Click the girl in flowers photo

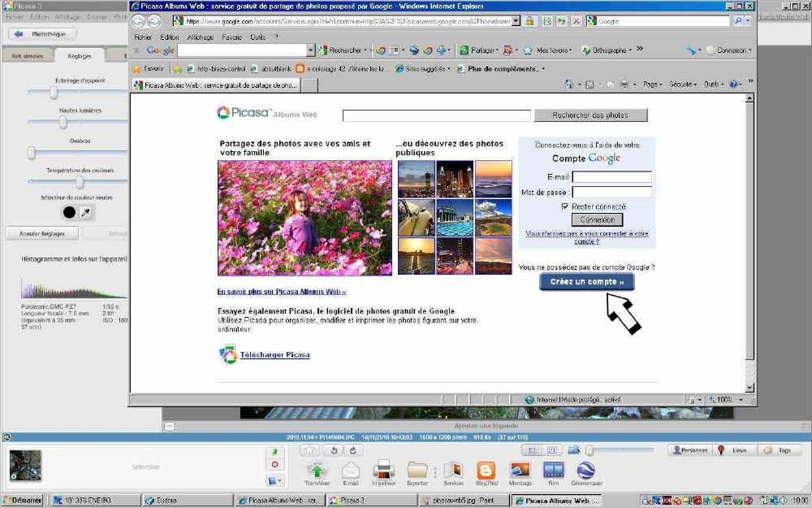[x=304, y=218]
